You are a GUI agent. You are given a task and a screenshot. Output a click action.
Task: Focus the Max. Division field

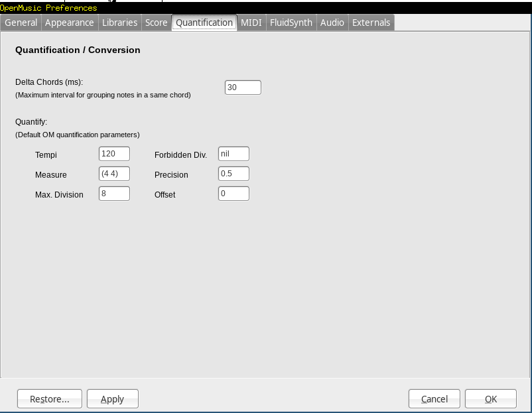[114, 194]
